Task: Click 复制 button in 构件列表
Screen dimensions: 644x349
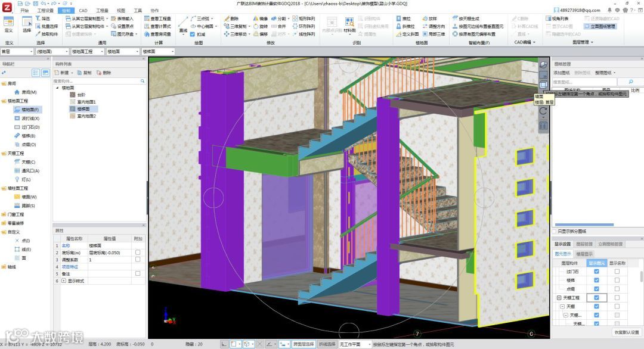Action: (x=85, y=73)
